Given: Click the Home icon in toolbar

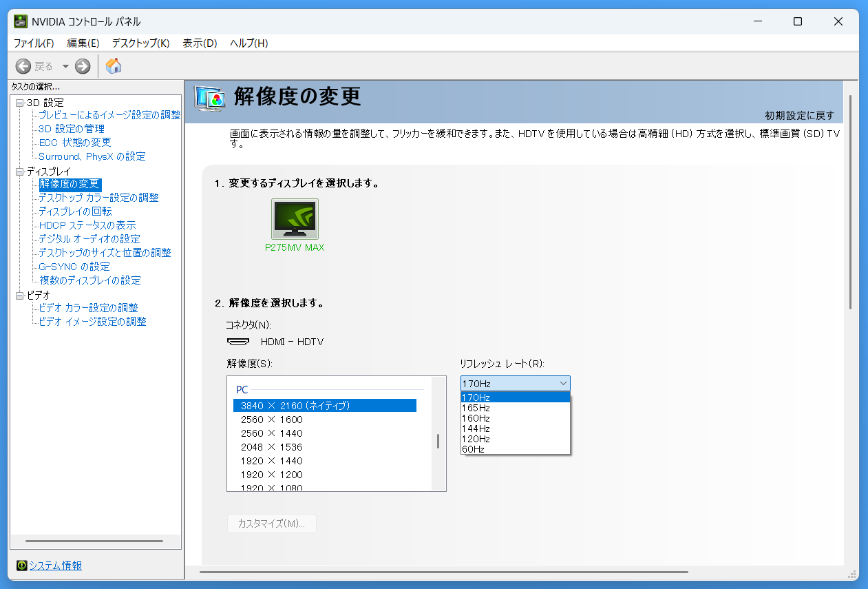Looking at the screenshot, I should coord(114,66).
